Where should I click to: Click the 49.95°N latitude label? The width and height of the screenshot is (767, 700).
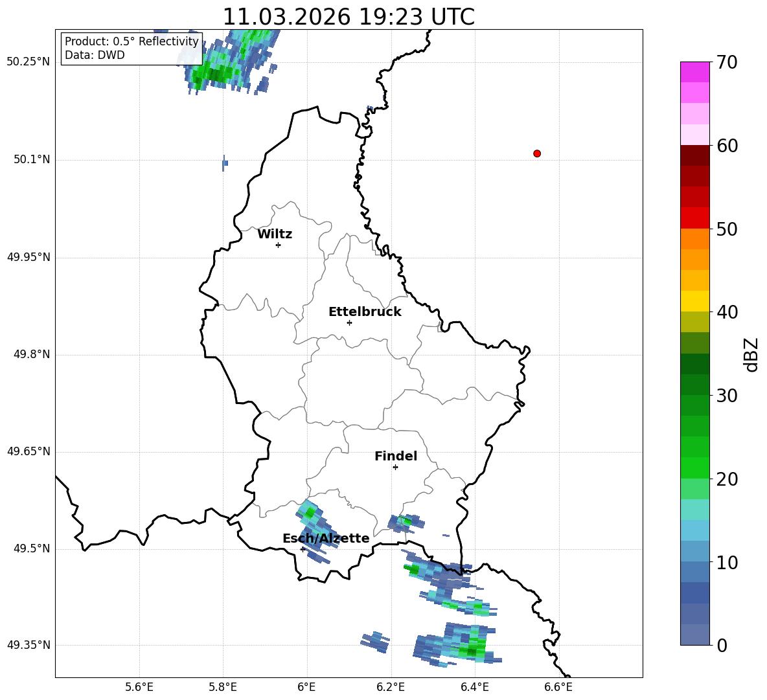coord(29,256)
